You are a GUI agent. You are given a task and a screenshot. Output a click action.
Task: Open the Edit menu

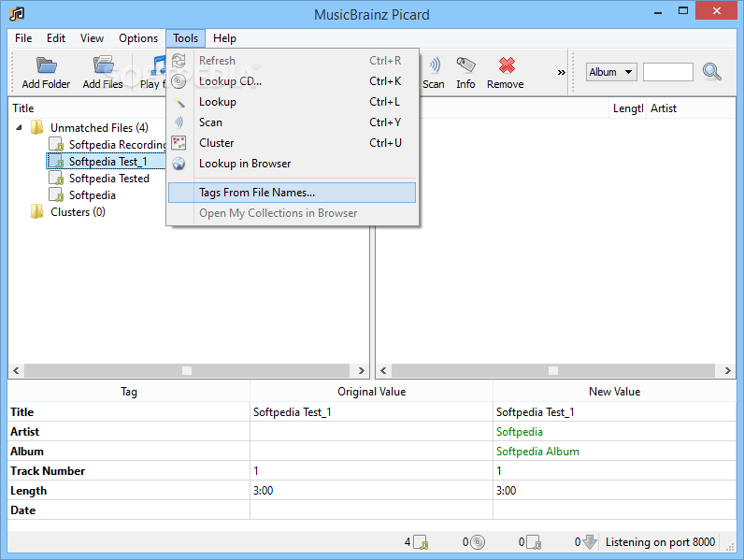pos(56,38)
